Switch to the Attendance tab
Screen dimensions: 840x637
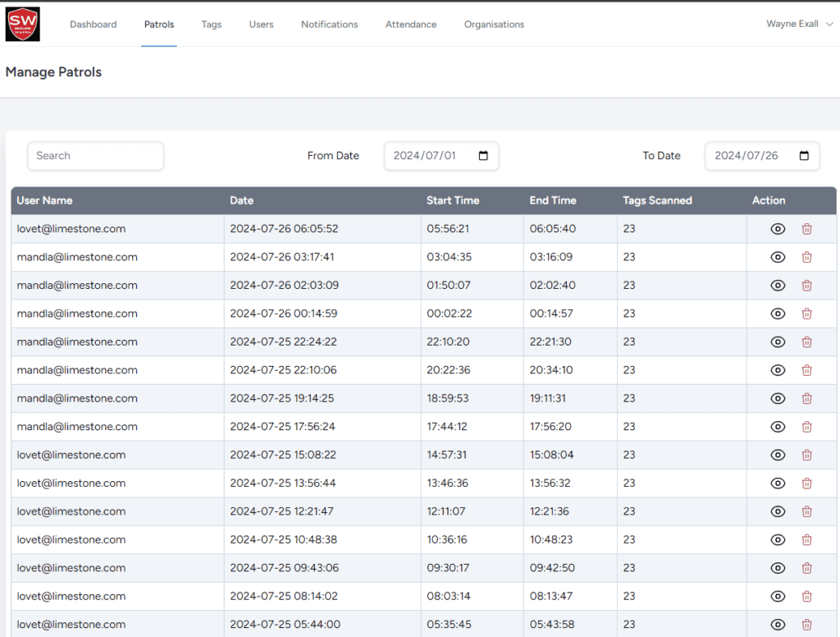click(411, 25)
